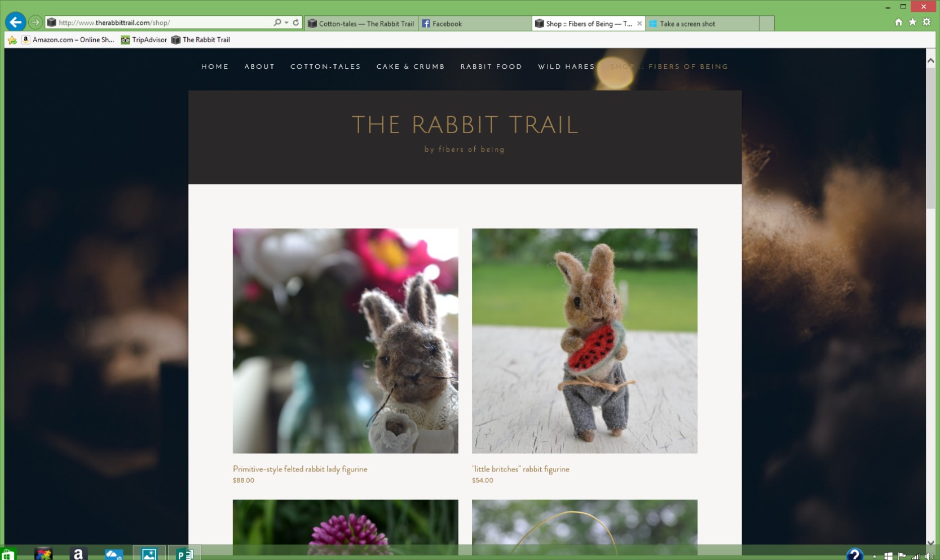Open Favorites star icon in top right

tap(912, 22)
